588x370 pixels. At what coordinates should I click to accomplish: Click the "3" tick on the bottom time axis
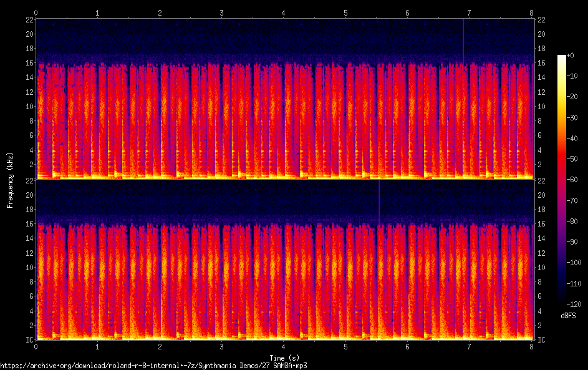[221, 347]
